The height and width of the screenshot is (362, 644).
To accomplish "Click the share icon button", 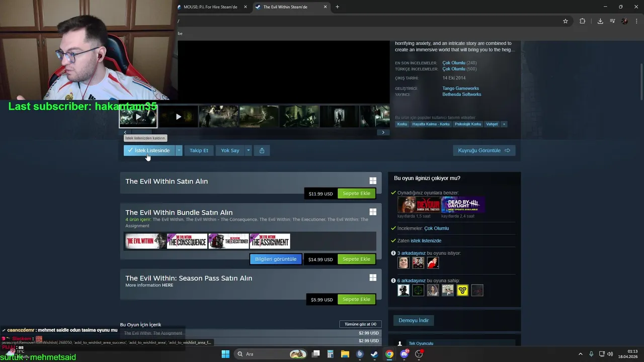I will pos(262,150).
